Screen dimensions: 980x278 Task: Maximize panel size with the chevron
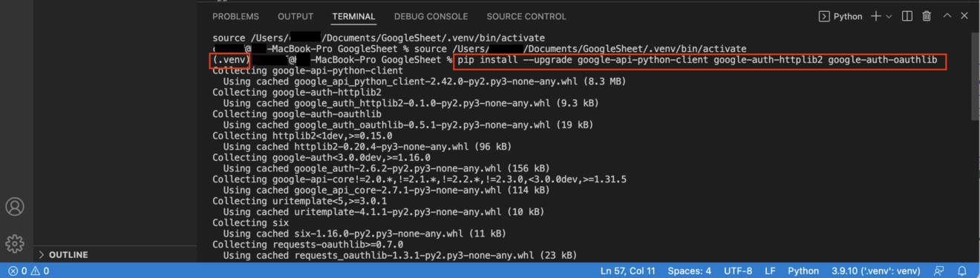coord(946,16)
